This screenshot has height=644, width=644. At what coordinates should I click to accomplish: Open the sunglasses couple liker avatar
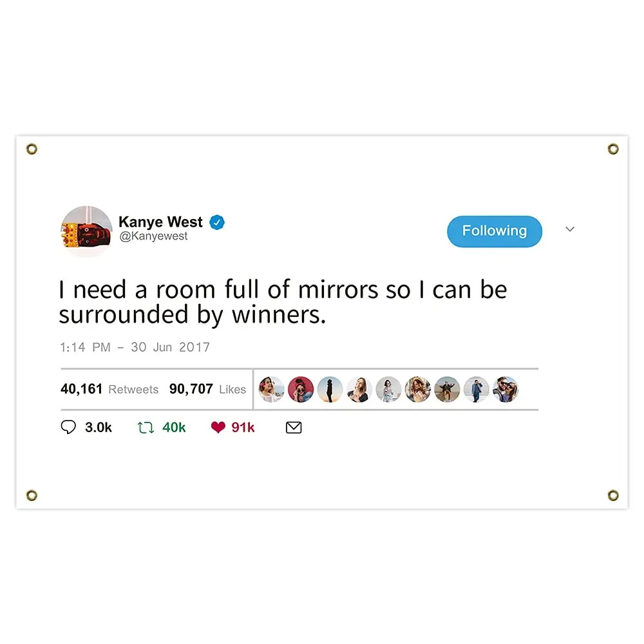click(x=506, y=390)
